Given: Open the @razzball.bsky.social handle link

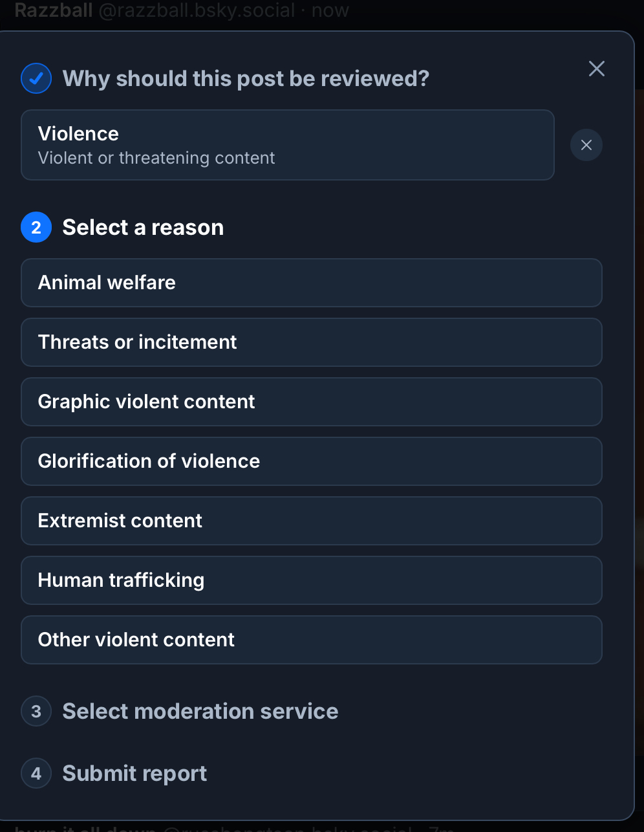Looking at the screenshot, I should pos(197,10).
